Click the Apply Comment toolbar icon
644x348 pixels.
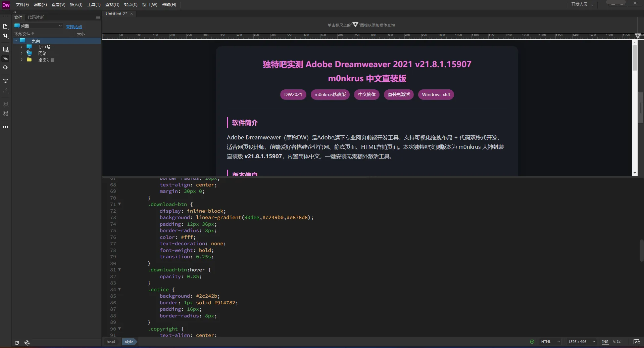point(5,104)
